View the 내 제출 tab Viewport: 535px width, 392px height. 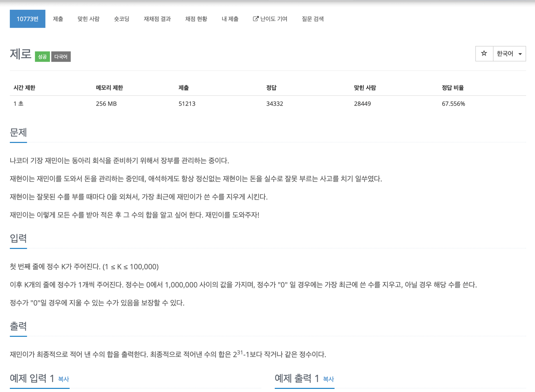pos(230,19)
